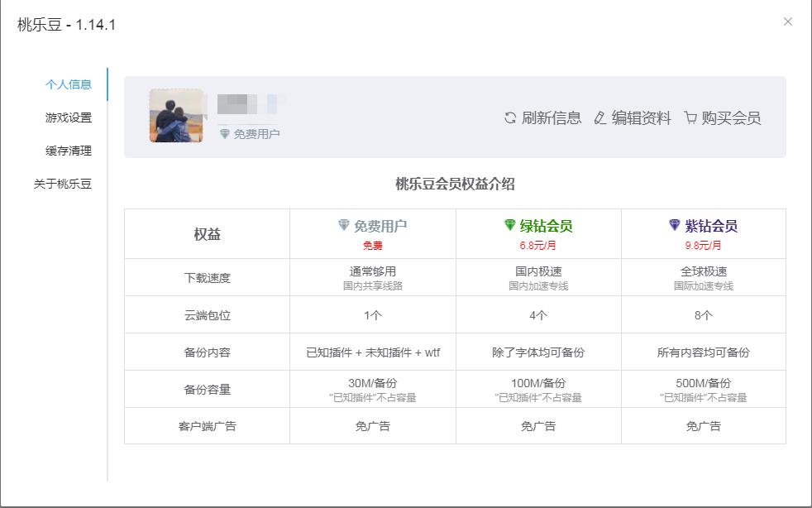The width and height of the screenshot is (812, 508).
Task: Click 4个 cell
Action: 538,315
